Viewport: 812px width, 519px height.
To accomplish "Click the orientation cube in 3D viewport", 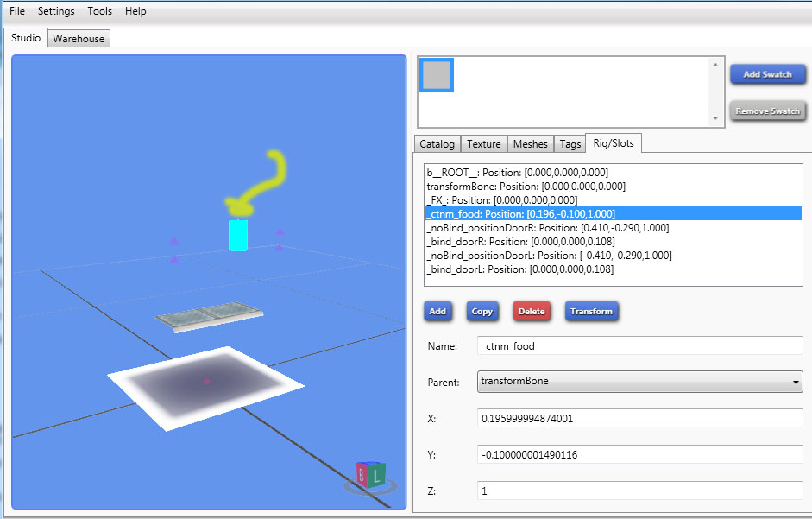I will coord(371,474).
